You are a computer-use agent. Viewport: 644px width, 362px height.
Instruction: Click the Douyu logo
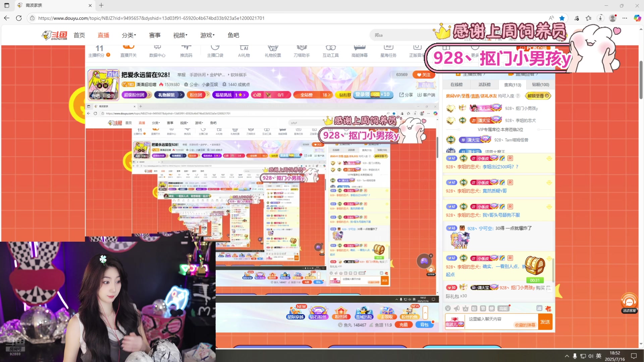coord(55,35)
